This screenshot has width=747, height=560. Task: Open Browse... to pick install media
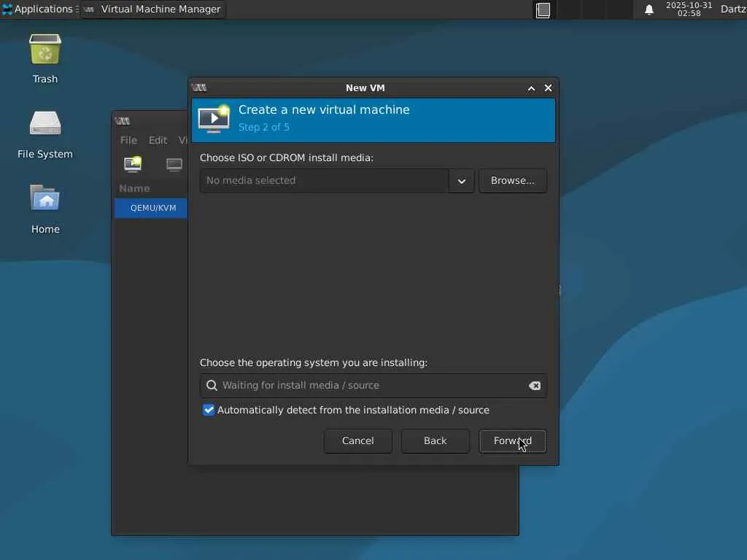[x=513, y=181]
